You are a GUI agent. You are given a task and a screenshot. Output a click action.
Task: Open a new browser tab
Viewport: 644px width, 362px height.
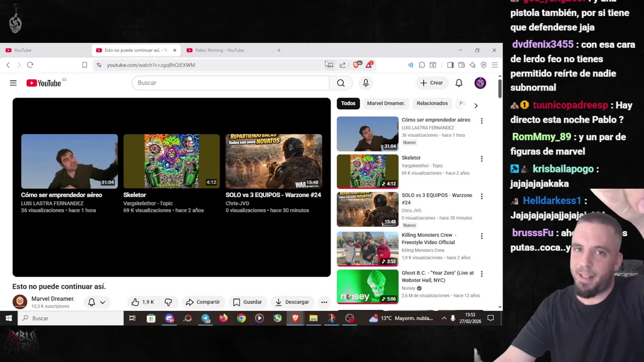[x=279, y=50]
